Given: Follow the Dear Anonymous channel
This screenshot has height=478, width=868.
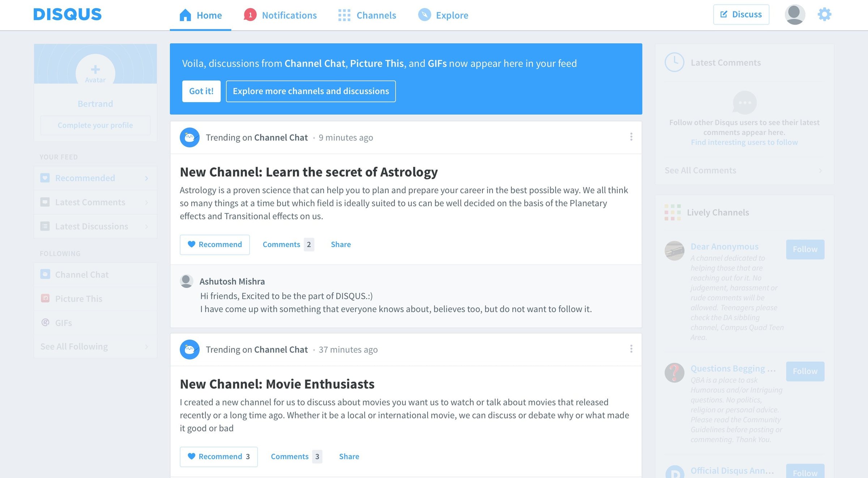Looking at the screenshot, I should pos(805,249).
